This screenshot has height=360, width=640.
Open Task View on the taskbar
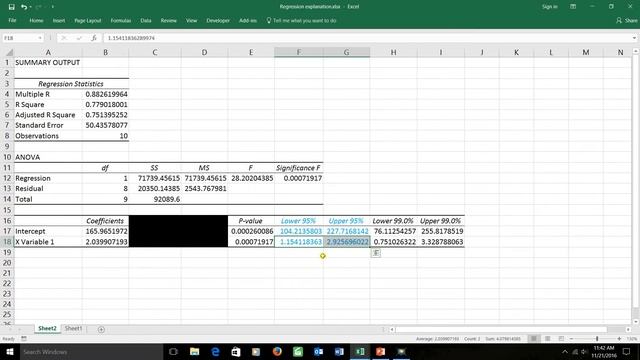[173, 351]
